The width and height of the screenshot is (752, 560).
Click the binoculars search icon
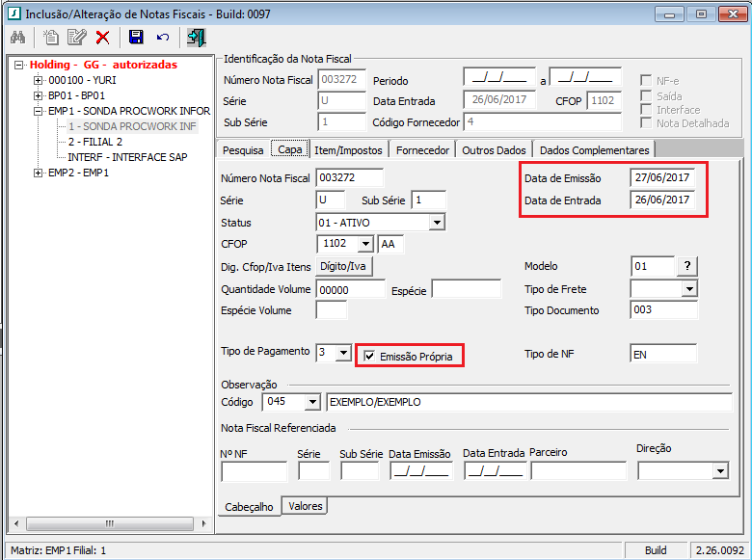17,38
